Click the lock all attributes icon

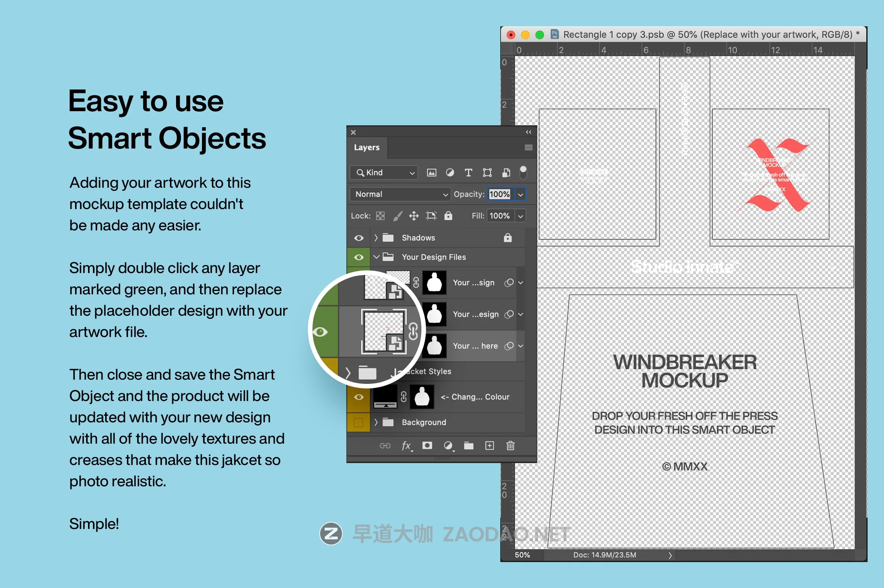tap(448, 216)
